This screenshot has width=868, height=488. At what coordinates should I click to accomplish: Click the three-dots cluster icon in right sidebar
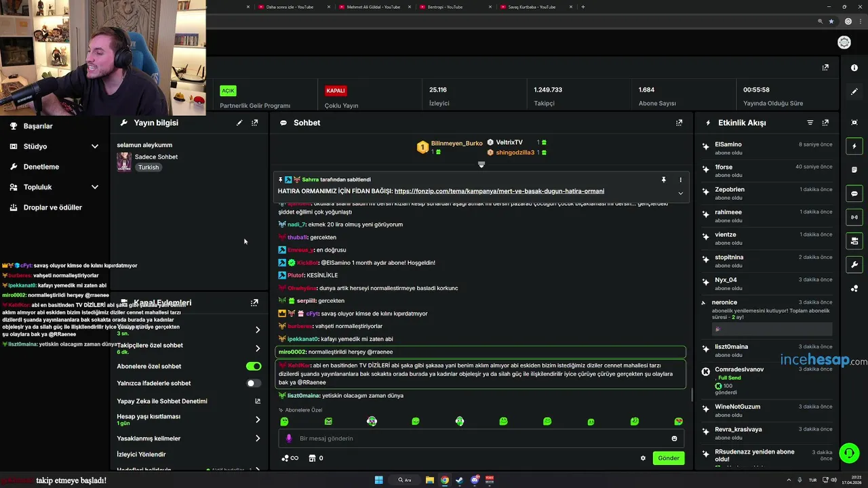pos(854,289)
